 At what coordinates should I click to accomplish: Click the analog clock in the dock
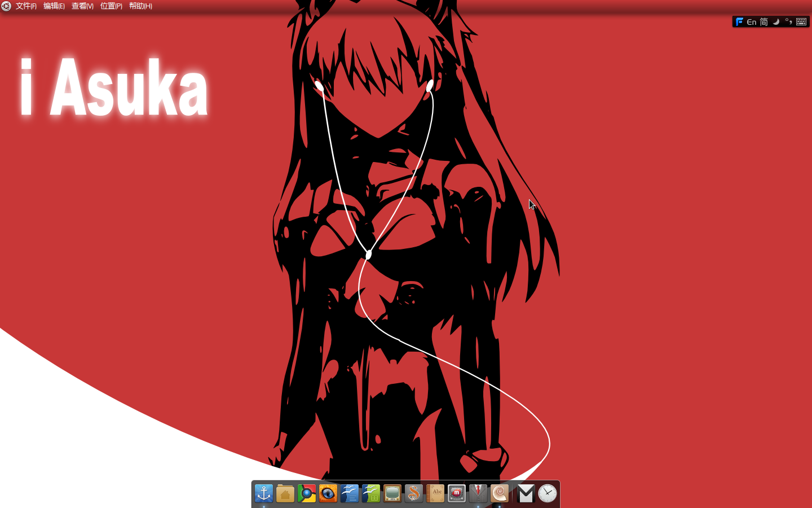point(547,494)
